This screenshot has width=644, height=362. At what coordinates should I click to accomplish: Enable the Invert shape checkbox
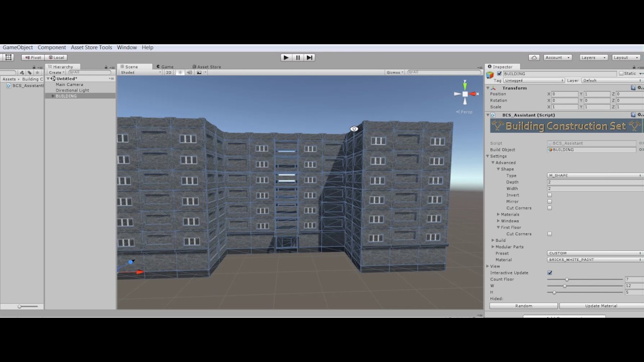(549, 195)
